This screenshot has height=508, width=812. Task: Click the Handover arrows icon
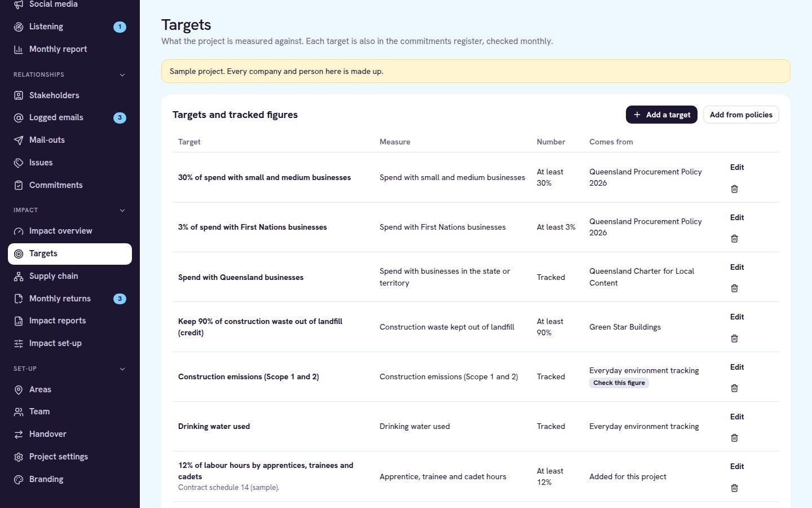19,434
